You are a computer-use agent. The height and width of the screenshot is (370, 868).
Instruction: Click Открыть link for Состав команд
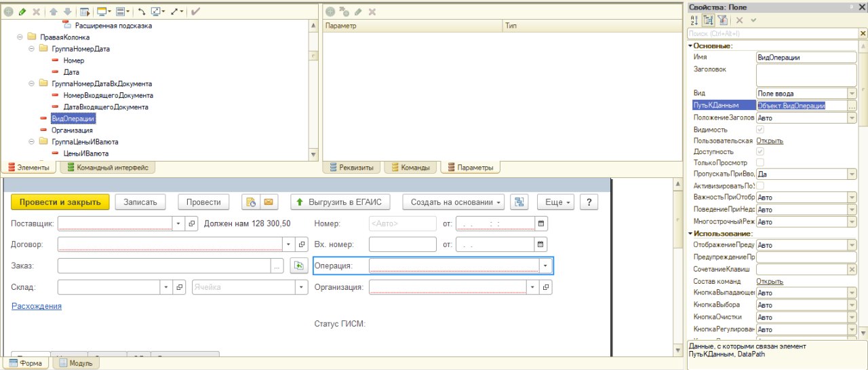[x=770, y=281]
